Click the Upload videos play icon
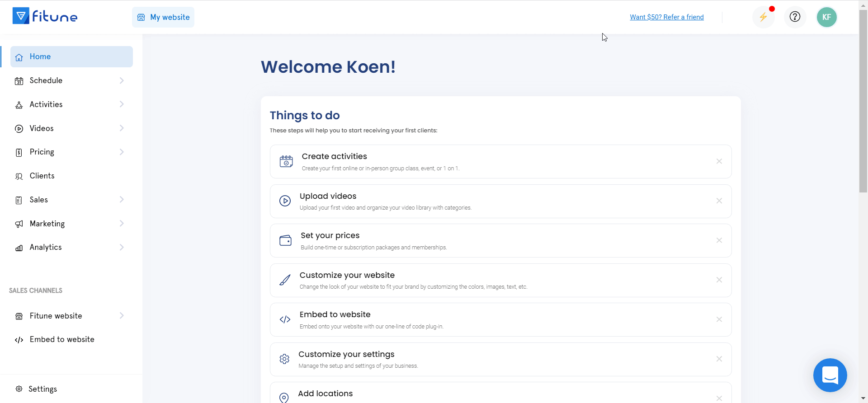This screenshot has width=868, height=403. pos(285,201)
